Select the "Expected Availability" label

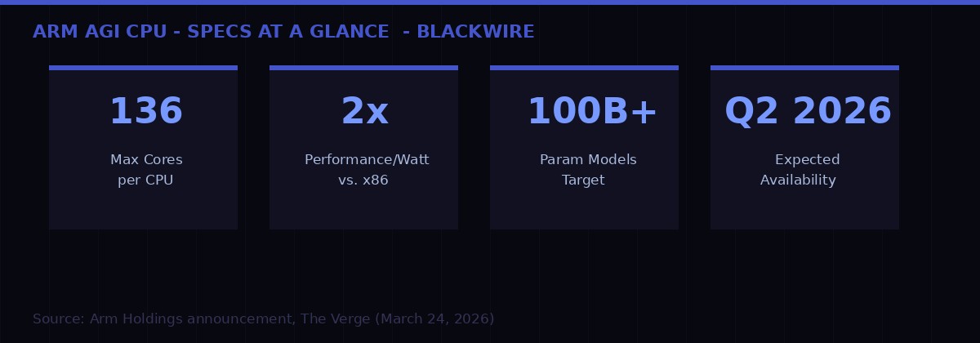coord(802,170)
